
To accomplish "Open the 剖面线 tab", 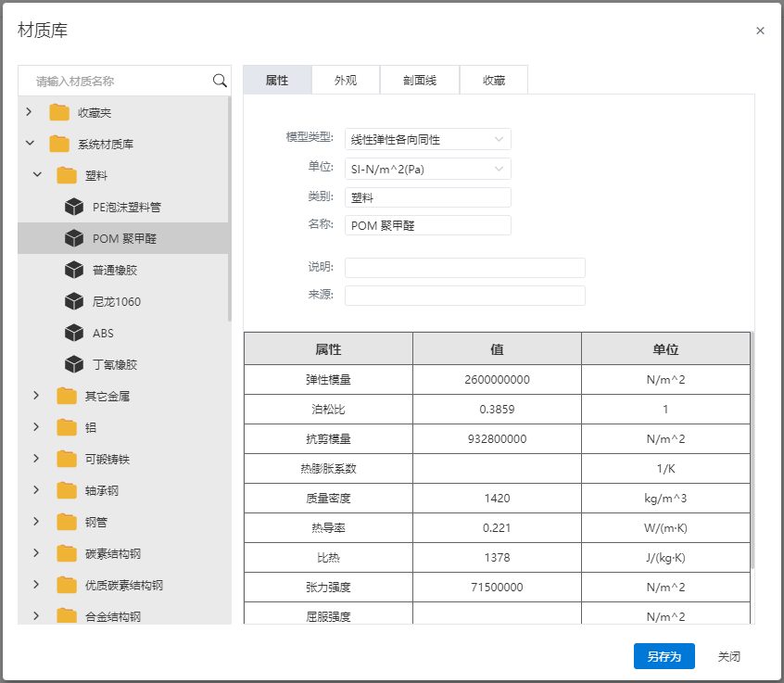I will (419, 81).
